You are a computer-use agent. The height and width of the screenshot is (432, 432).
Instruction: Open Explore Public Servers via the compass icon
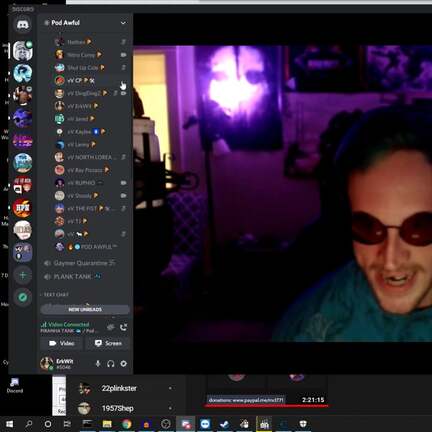(x=23, y=297)
